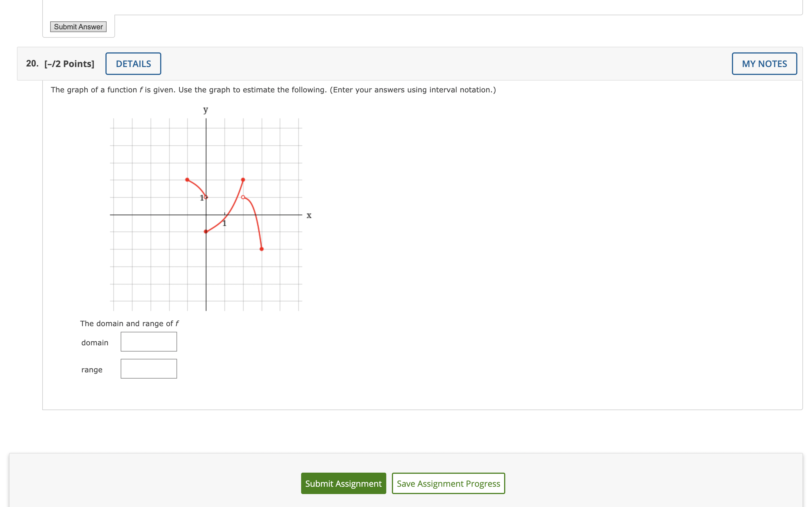The image size is (812, 507).
Task: Open the DETAILS panel for question 20
Action: pos(133,63)
